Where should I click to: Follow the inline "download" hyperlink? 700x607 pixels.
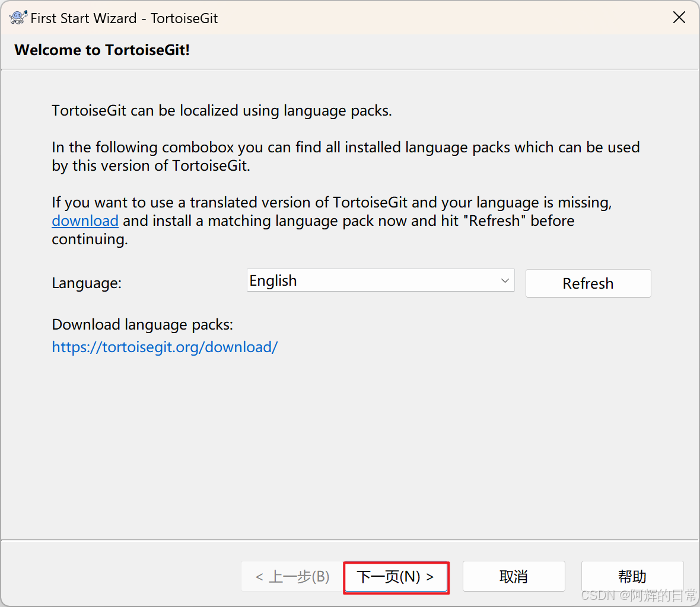click(85, 221)
